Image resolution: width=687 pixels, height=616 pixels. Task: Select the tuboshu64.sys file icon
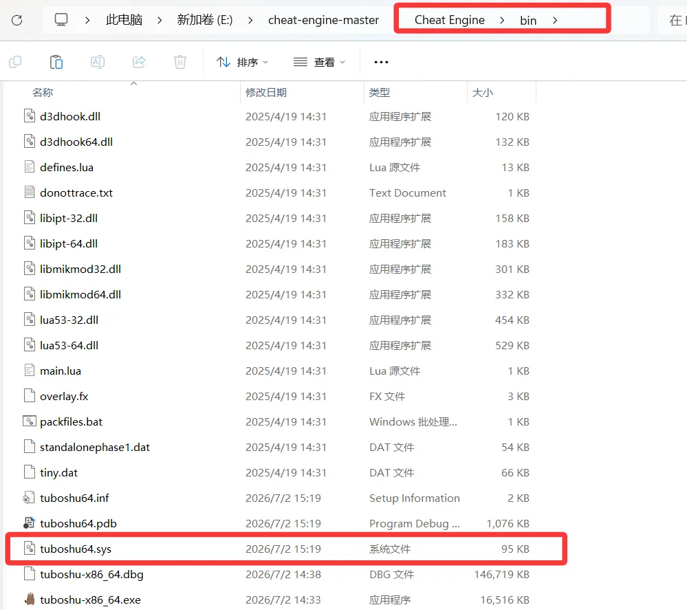[x=30, y=549]
